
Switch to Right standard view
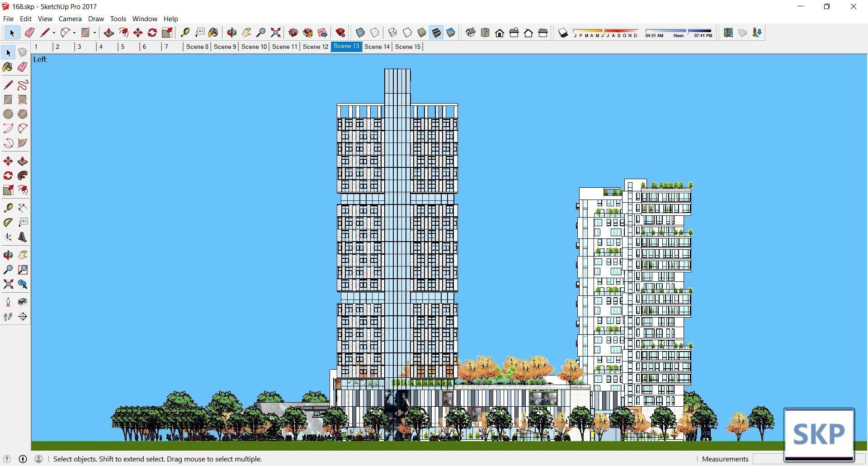click(514, 33)
